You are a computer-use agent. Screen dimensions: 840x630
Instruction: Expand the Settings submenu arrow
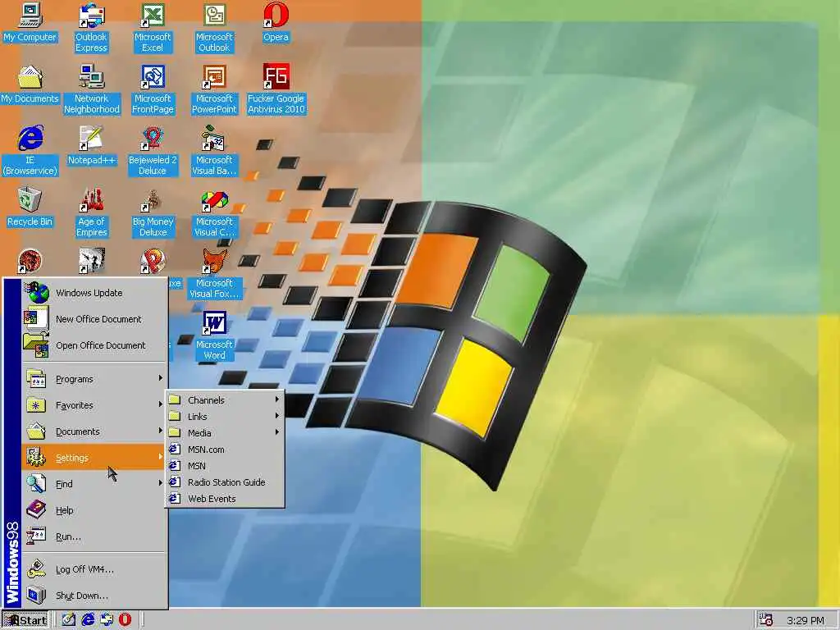(x=160, y=457)
